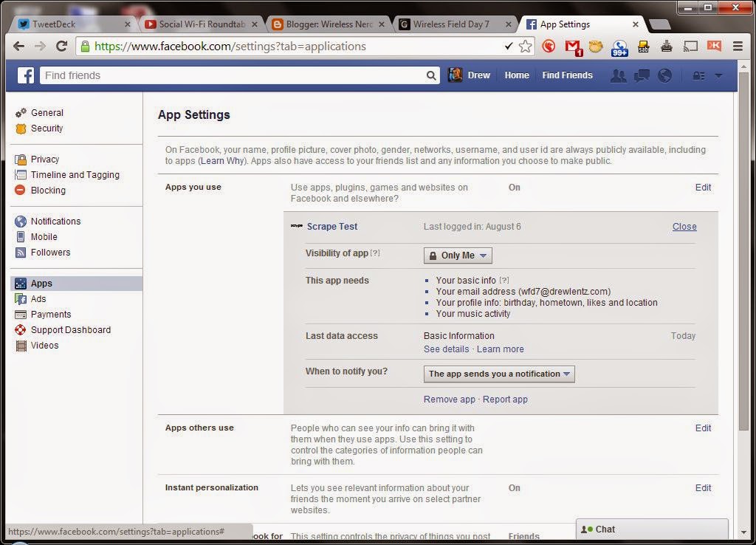Click the Security badge icon in sidebar

(21, 128)
